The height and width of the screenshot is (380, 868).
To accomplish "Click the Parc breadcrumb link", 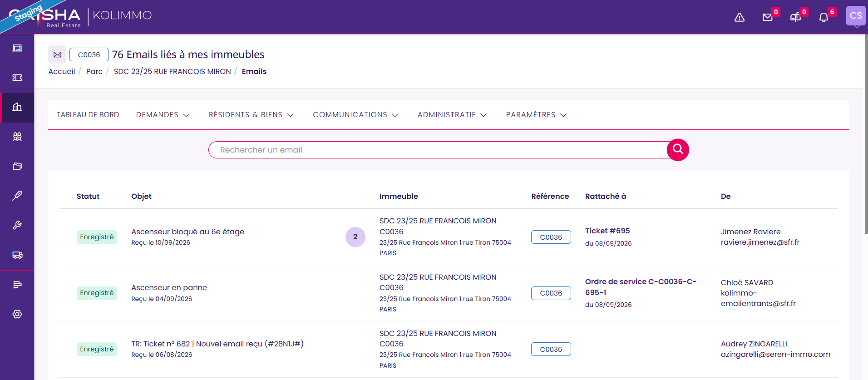I will (x=94, y=71).
